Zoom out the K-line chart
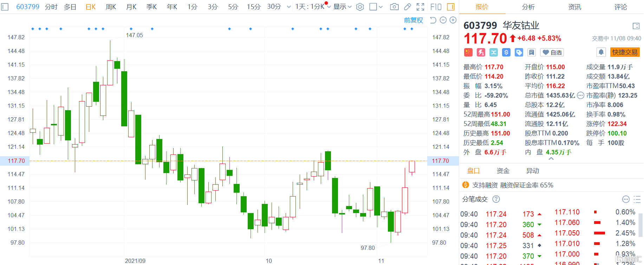 tap(443, 20)
